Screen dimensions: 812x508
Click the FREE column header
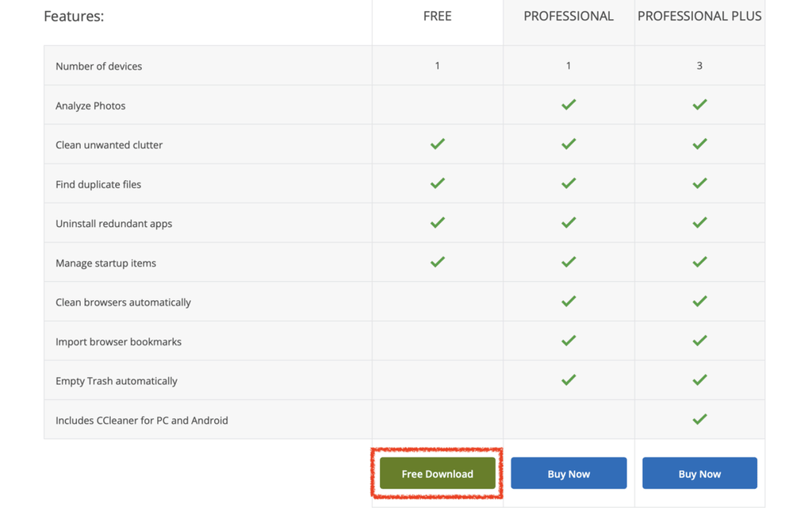coord(437,16)
